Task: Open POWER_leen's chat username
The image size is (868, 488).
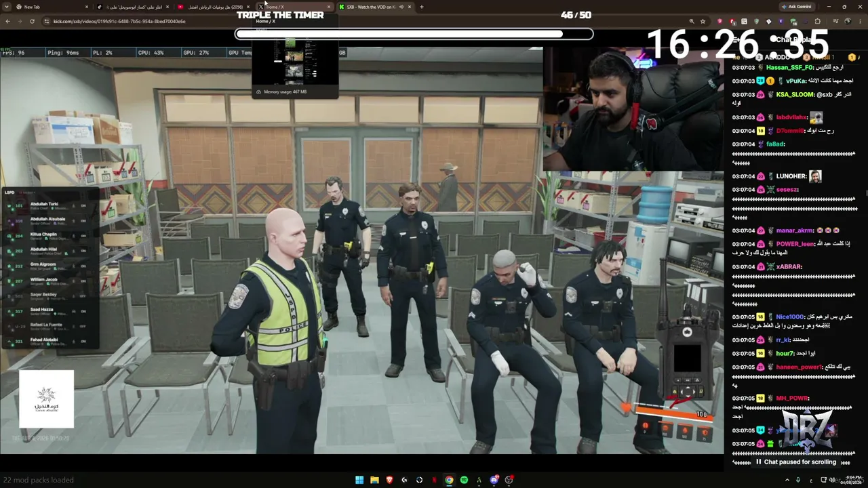Action: (795, 244)
